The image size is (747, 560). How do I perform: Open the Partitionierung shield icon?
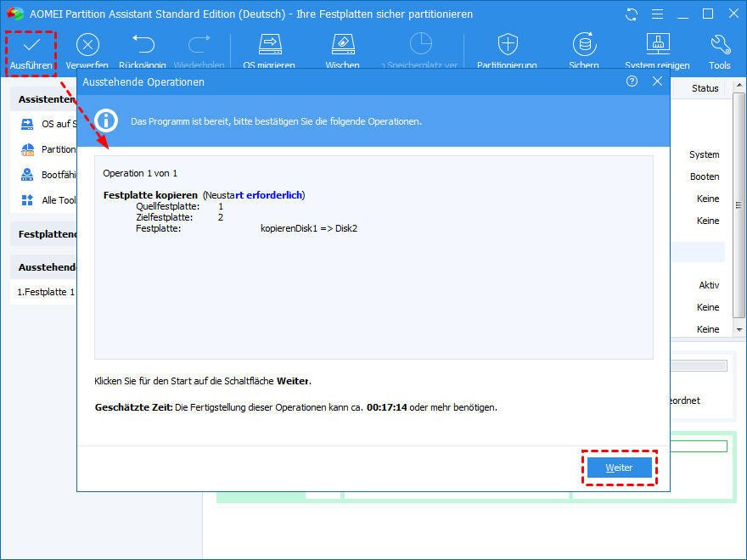pos(508,44)
